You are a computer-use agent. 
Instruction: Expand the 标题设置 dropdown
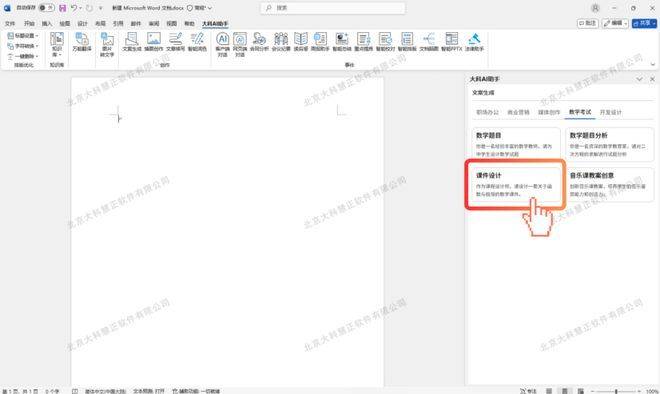(23, 36)
